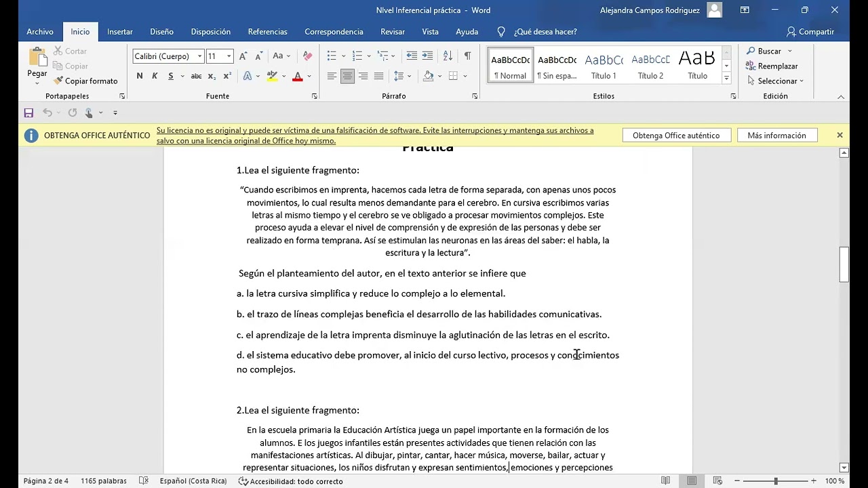Click Obtenga Office auténtico button

tap(676, 136)
